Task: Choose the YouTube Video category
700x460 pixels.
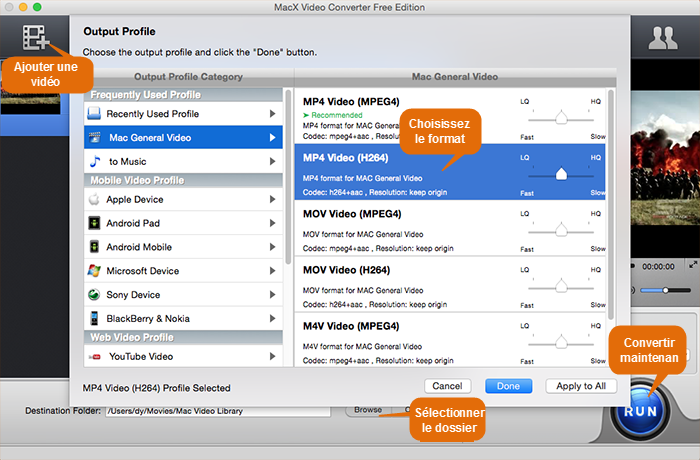Action: (x=183, y=356)
